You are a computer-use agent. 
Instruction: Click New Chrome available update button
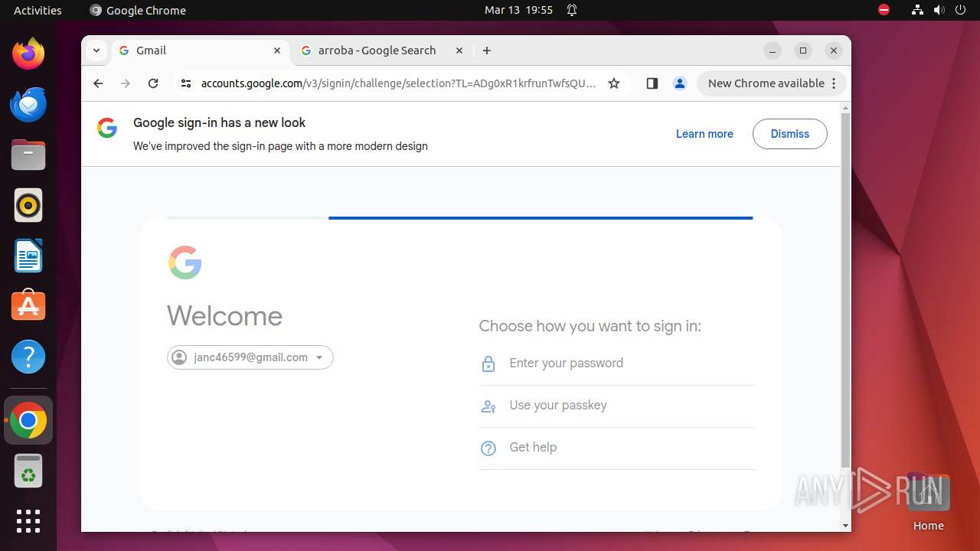pyautogui.click(x=772, y=83)
